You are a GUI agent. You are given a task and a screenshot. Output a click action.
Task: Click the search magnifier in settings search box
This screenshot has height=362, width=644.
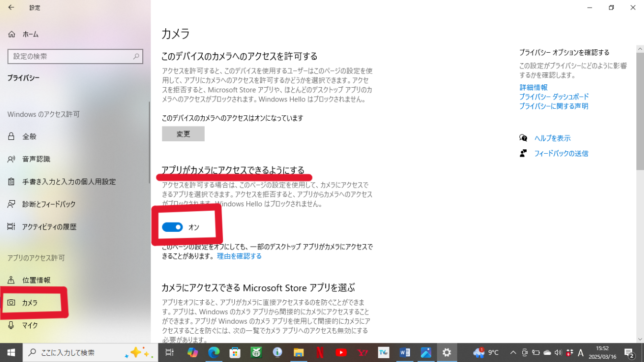tap(136, 57)
